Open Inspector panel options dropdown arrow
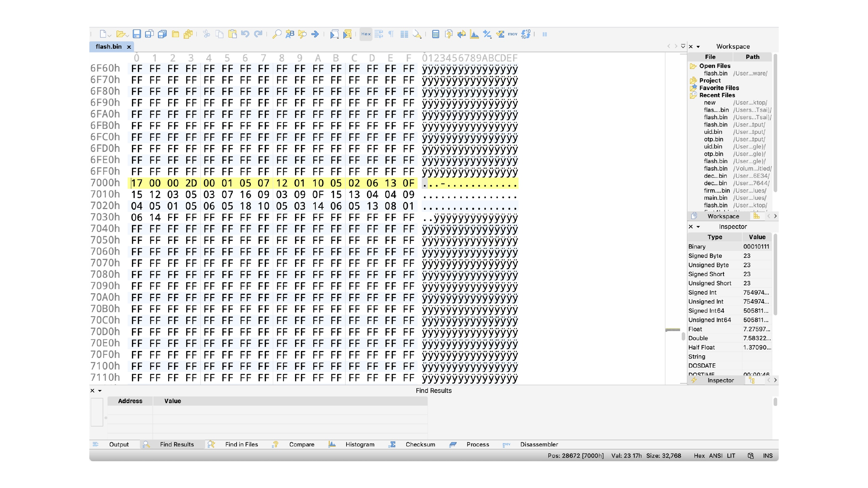The image size is (868, 488). 698,227
